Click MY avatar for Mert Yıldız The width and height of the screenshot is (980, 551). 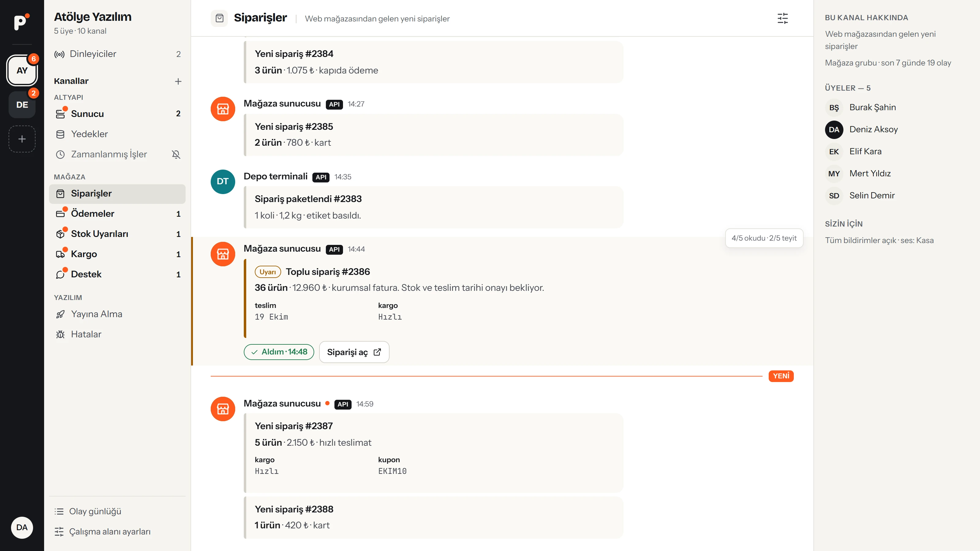(x=834, y=174)
